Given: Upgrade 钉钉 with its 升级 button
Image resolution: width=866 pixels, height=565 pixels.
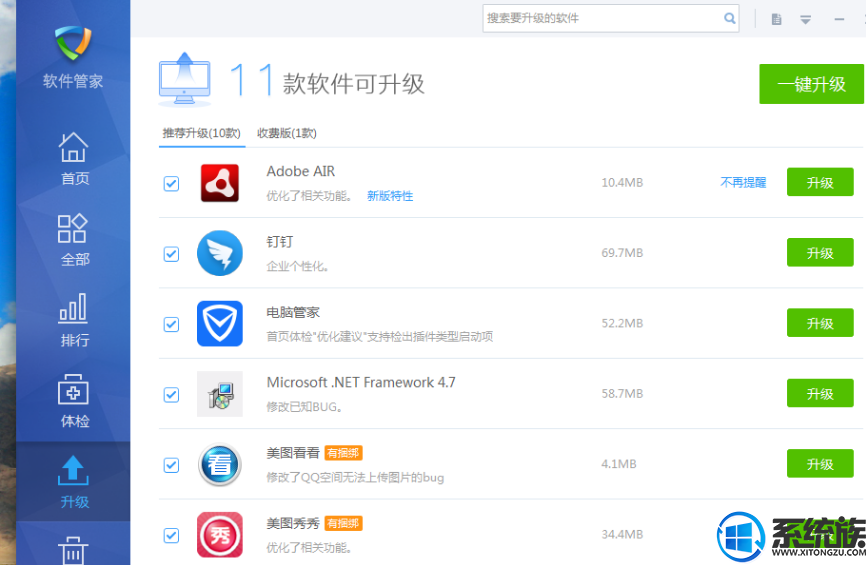Looking at the screenshot, I should [x=820, y=253].
